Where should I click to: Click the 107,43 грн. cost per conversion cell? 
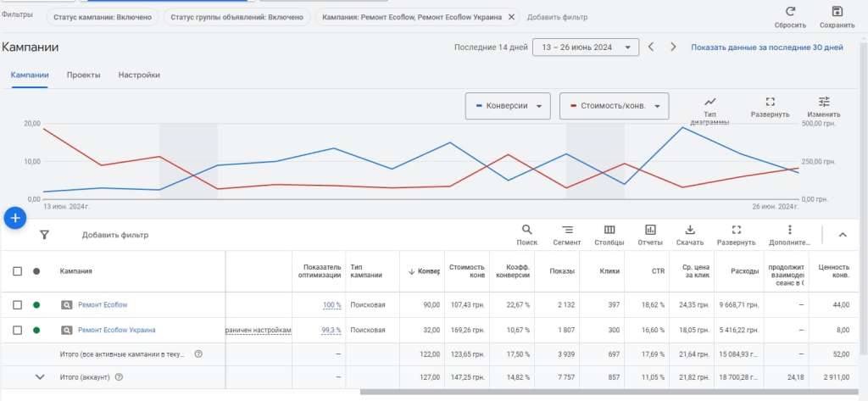pyautogui.click(x=467, y=305)
